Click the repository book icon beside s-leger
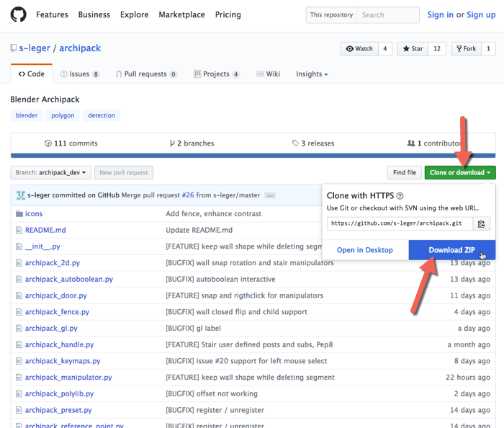 [14, 48]
